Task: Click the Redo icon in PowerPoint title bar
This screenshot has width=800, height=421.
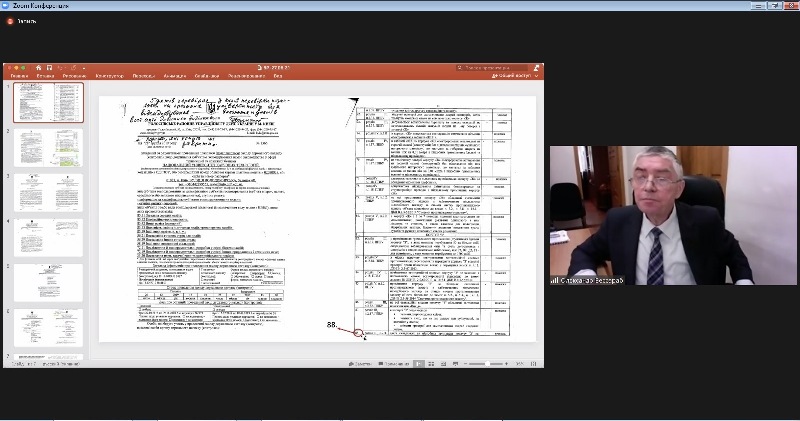Action: point(74,67)
